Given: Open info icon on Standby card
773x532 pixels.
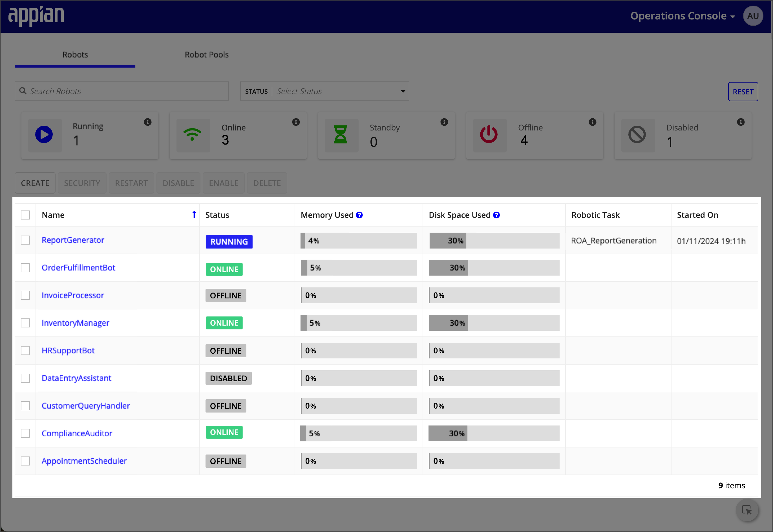Looking at the screenshot, I should pos(444,122).
